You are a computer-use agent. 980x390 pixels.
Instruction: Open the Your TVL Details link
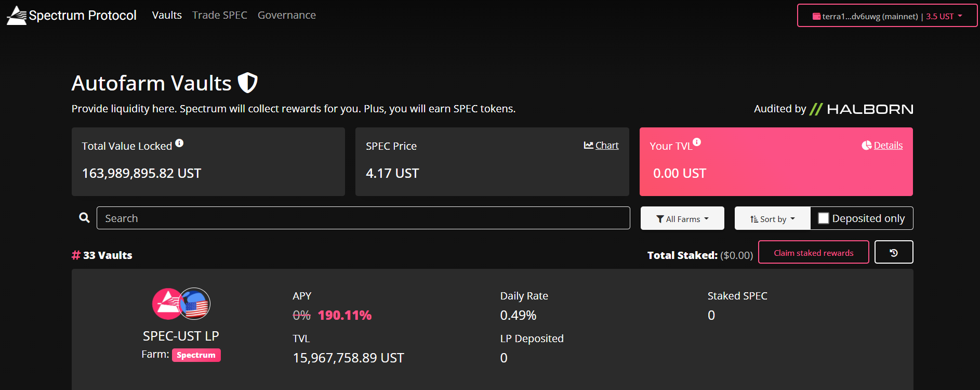(882, 146)
